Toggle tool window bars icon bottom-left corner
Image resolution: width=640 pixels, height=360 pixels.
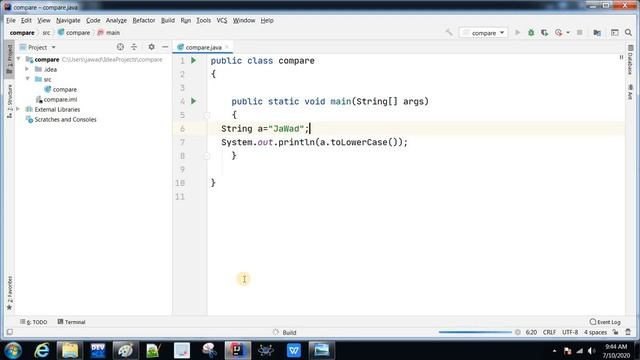click(10, 332)
